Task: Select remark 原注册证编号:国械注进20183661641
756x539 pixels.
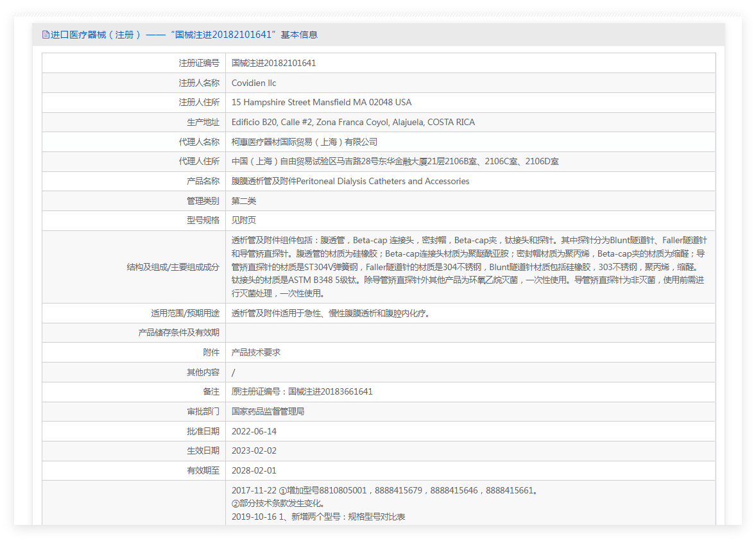Action: coord(302,391)
